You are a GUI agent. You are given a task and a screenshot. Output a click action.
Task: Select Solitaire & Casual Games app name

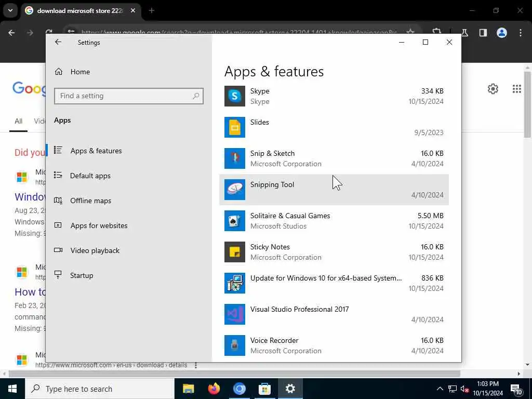(x=290, y=216)
